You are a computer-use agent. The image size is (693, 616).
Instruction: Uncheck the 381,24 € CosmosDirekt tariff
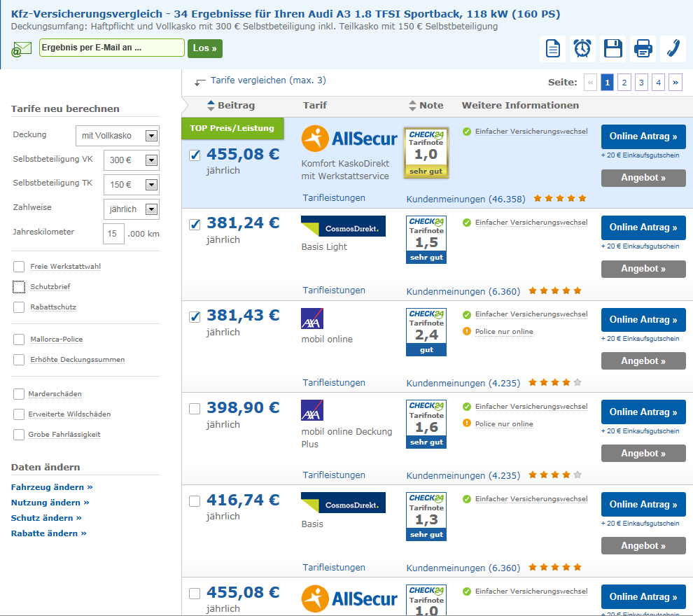pyautogui.click(x=195, y=224)
